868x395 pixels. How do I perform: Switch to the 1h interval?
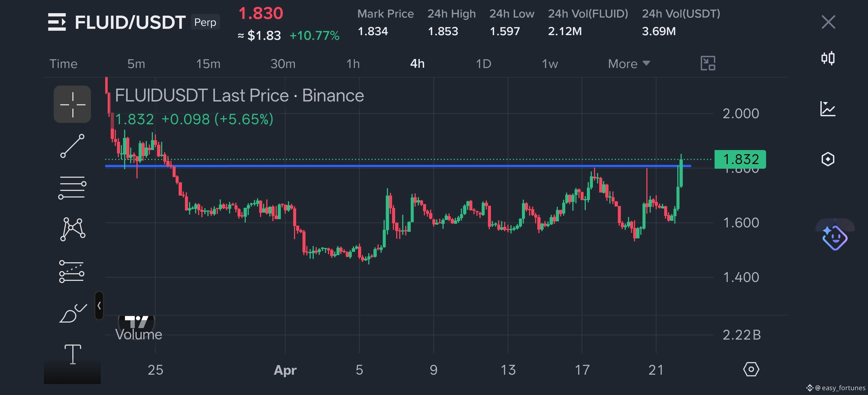[353, 64]
